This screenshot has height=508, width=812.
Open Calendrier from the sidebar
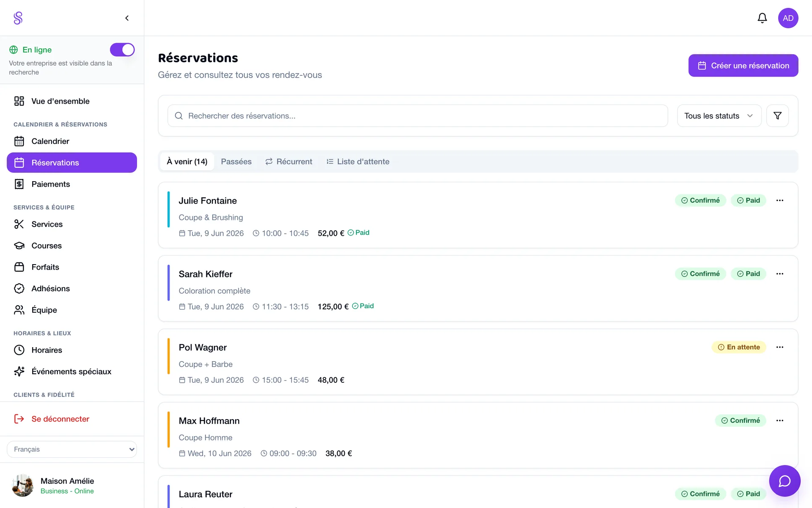click(x=72, y=141)
